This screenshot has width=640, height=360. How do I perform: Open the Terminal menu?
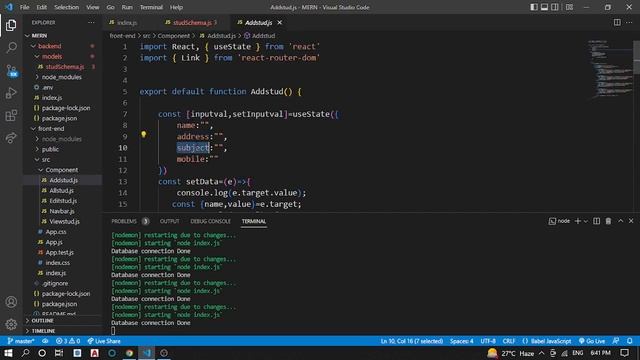pyautogui.click(x=151, y=7)
